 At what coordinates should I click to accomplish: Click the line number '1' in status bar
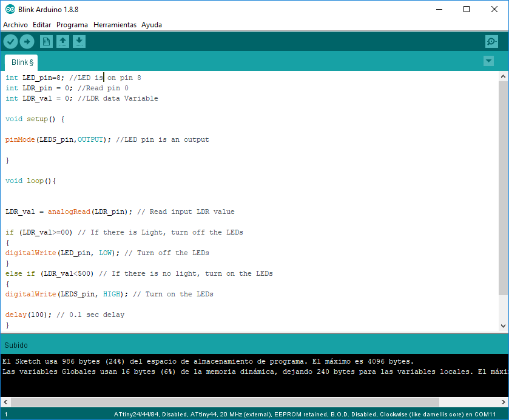[6, 415]
